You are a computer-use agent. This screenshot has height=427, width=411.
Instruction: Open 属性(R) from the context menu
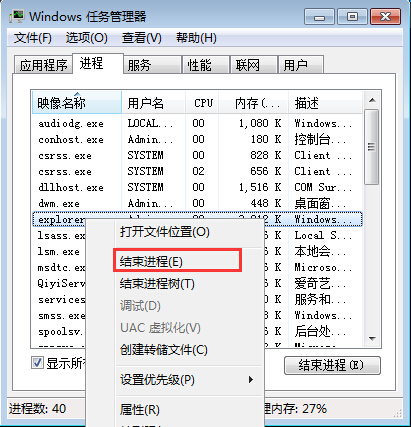175,410
